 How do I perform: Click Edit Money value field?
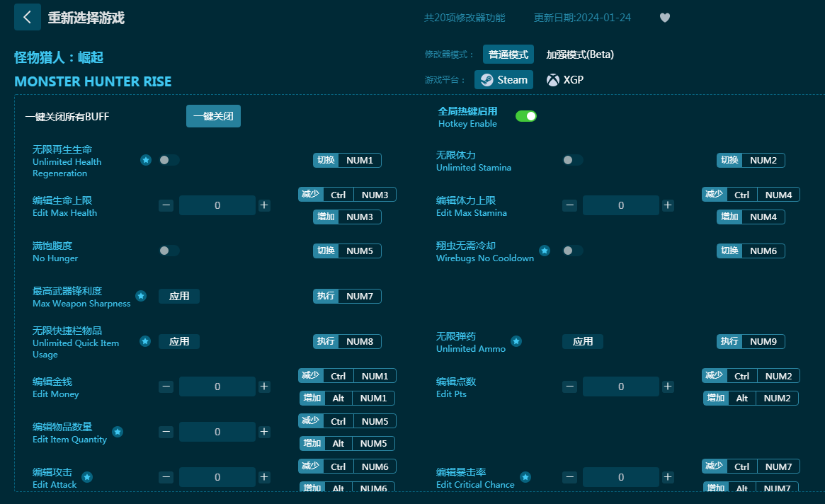[x=217, y=386]
